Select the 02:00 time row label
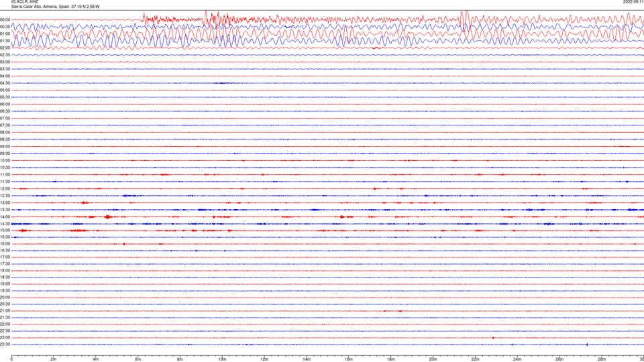Viewport: 644px width, 362px height. click(x=5, y=48)
